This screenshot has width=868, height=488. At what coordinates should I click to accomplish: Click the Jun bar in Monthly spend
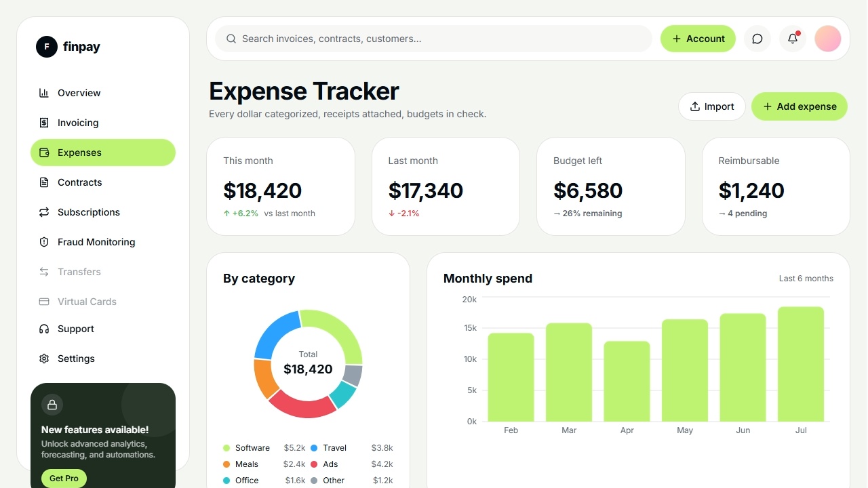click(743, 367)
